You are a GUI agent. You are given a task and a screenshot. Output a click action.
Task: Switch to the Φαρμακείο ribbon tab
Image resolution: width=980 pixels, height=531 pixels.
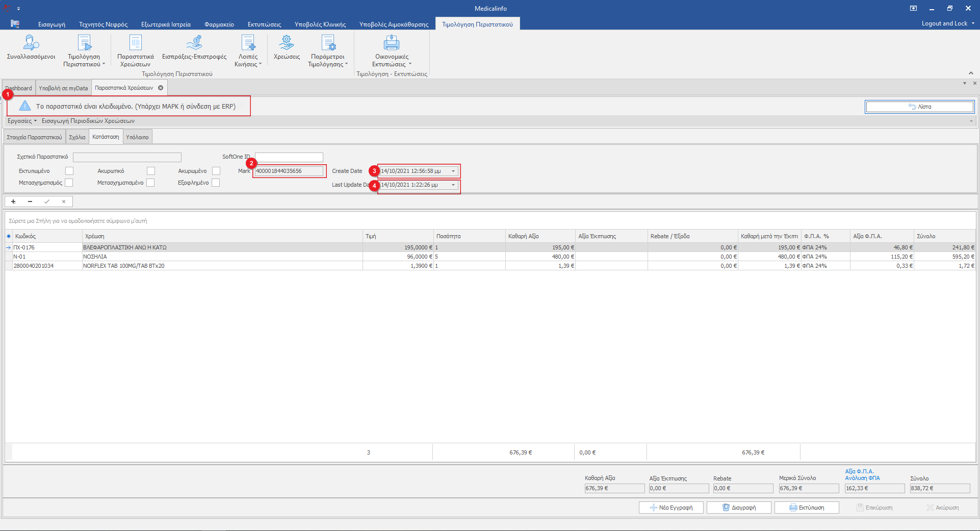219,24
